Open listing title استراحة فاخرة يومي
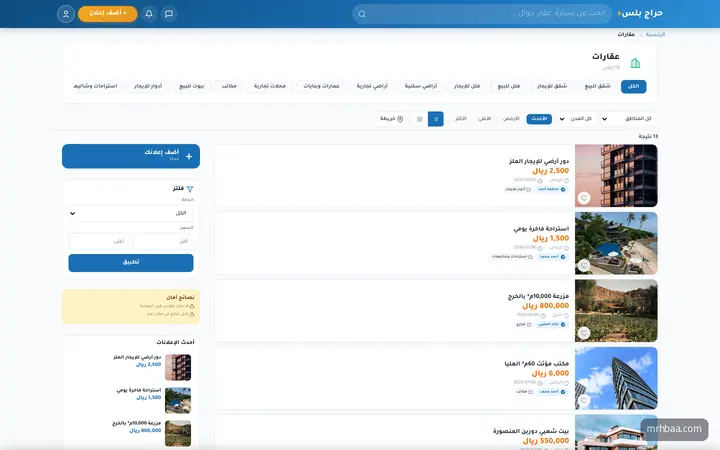 541,229
